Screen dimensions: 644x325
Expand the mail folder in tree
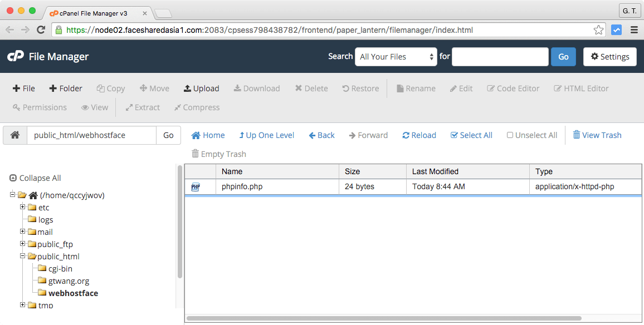click(x=23, y=232)
